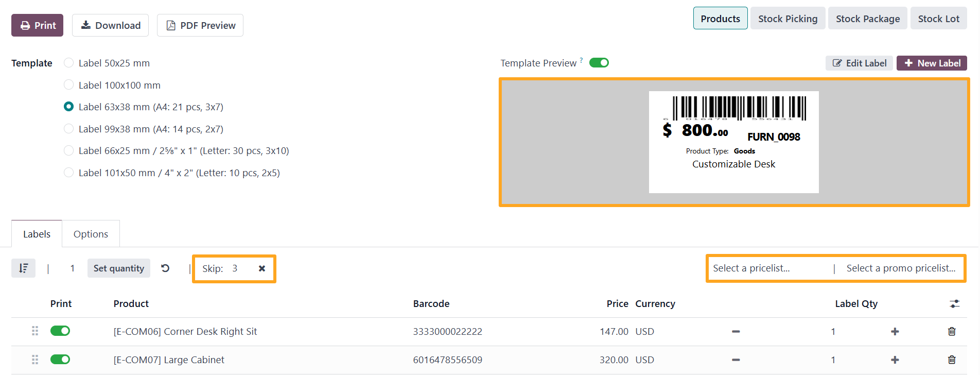Open the Select a pricelist dropdown
The height and width of the screenshot is (375, 980).
coord(769,268)
